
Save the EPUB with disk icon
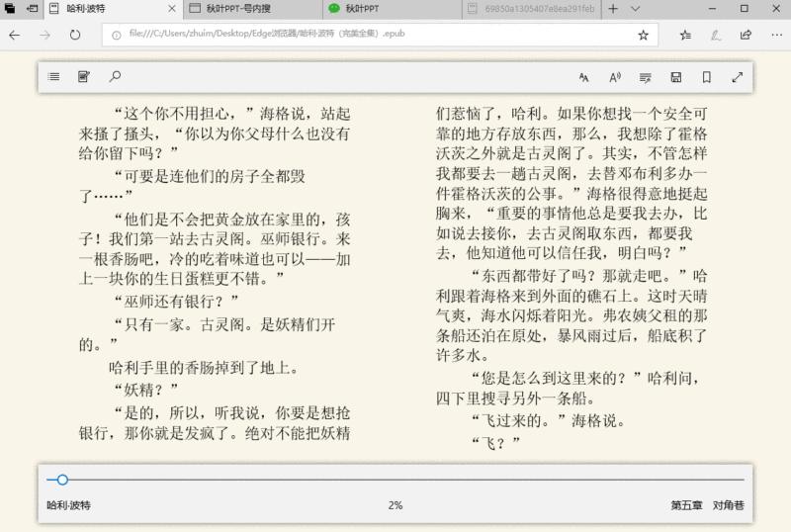pos(676,77)
